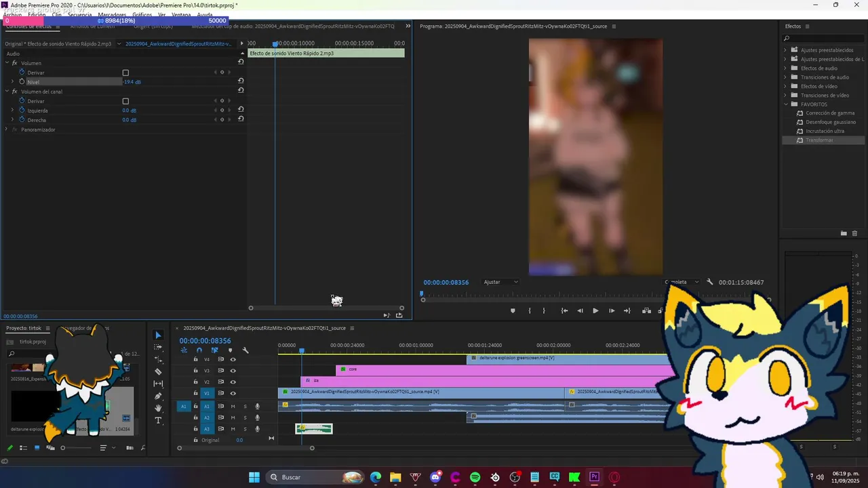Select Desenfoque gaussiano effect
This screenshot has height=488, width=868.
pos(831,122)
